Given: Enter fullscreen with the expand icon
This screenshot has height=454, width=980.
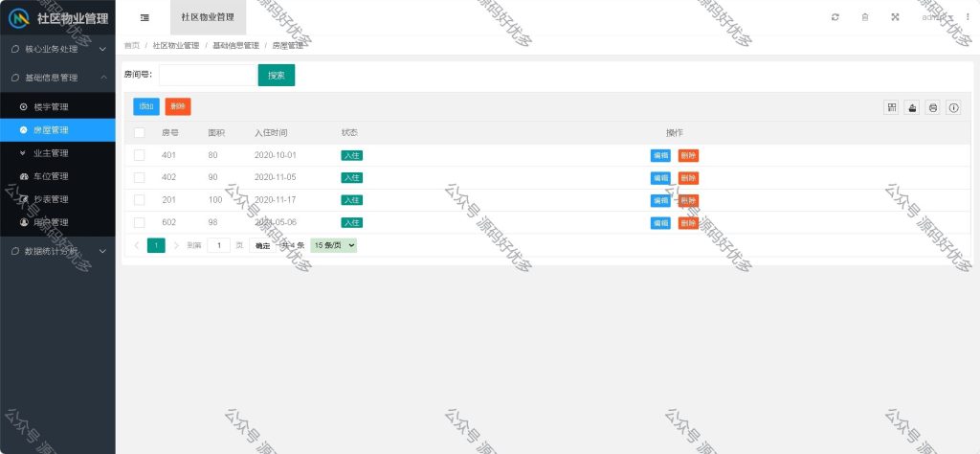Looking at the screenshot, I should (x=895, y=17).
